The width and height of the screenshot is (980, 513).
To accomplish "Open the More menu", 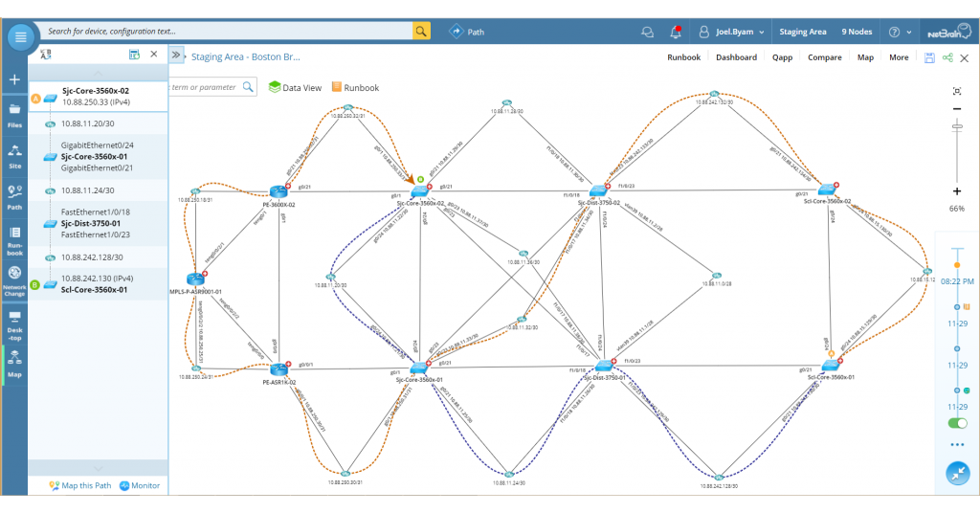I will (899, 57).
